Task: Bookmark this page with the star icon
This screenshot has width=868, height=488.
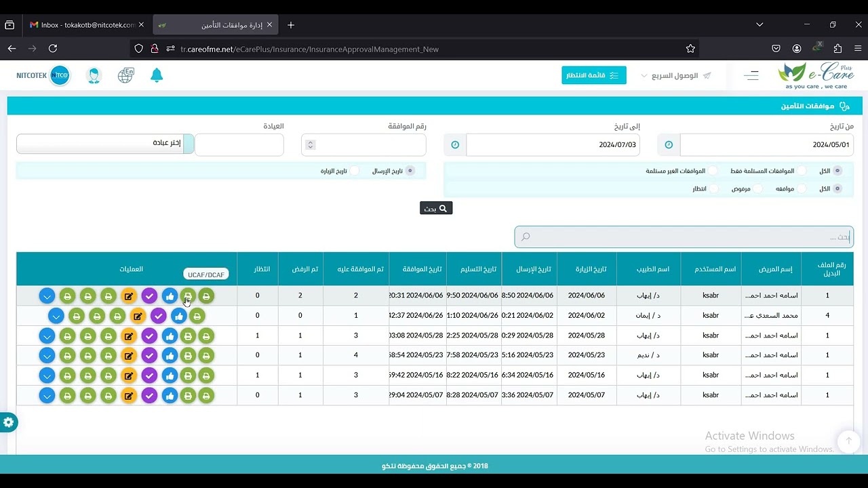Action: pyautogui.click(x=690, y=49)
